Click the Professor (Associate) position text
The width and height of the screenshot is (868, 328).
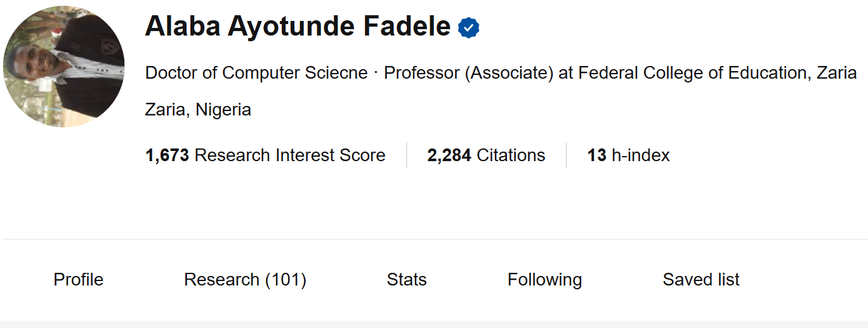pos(469,73)
